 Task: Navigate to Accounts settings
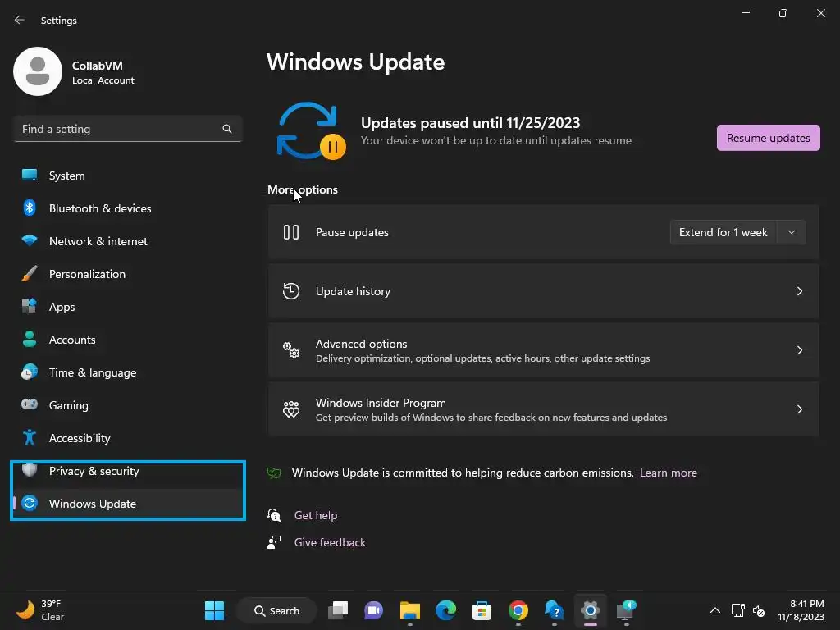pyautogui.click(x=127, y=339)
